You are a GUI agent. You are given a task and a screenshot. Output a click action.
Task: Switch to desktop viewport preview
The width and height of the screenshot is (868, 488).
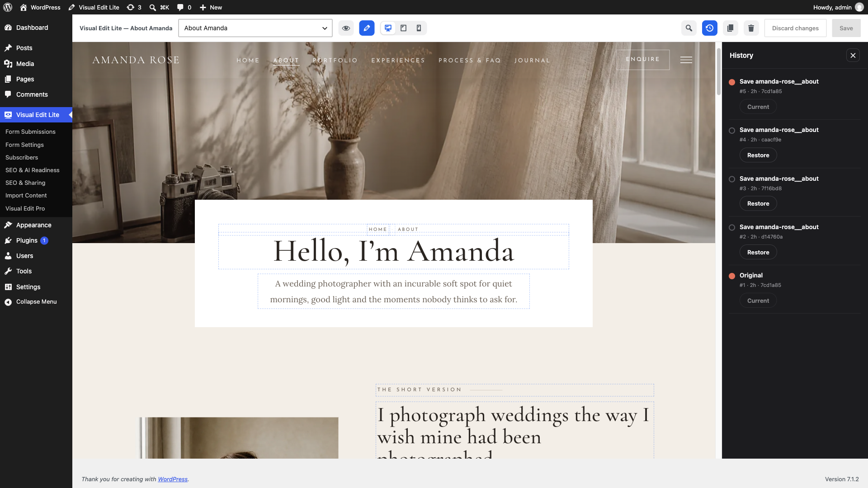click(x=388, y=28)
